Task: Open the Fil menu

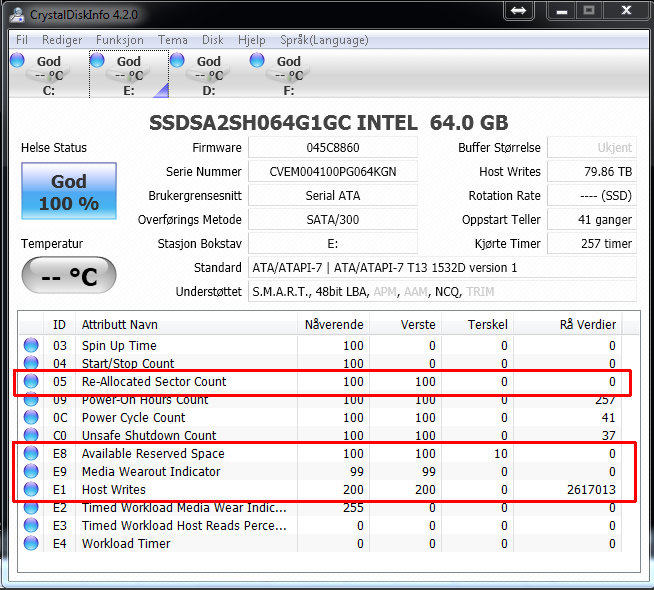Action: point(22,40)
